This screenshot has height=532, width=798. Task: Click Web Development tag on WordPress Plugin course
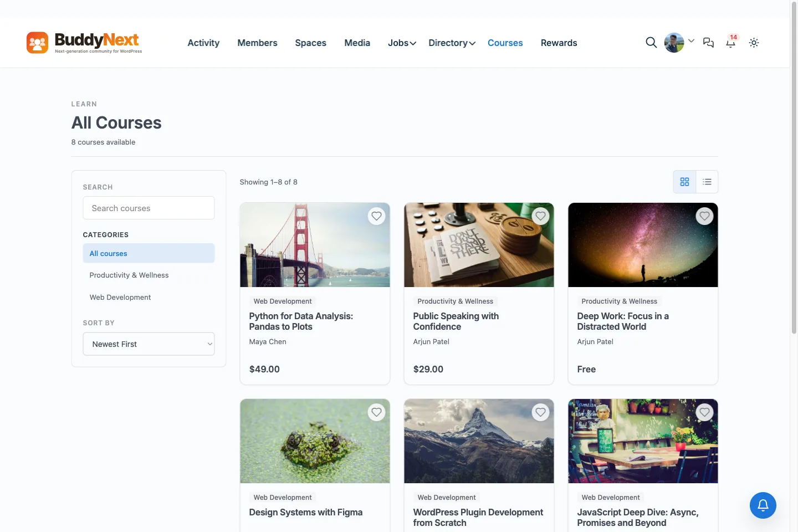click(447, 498)
